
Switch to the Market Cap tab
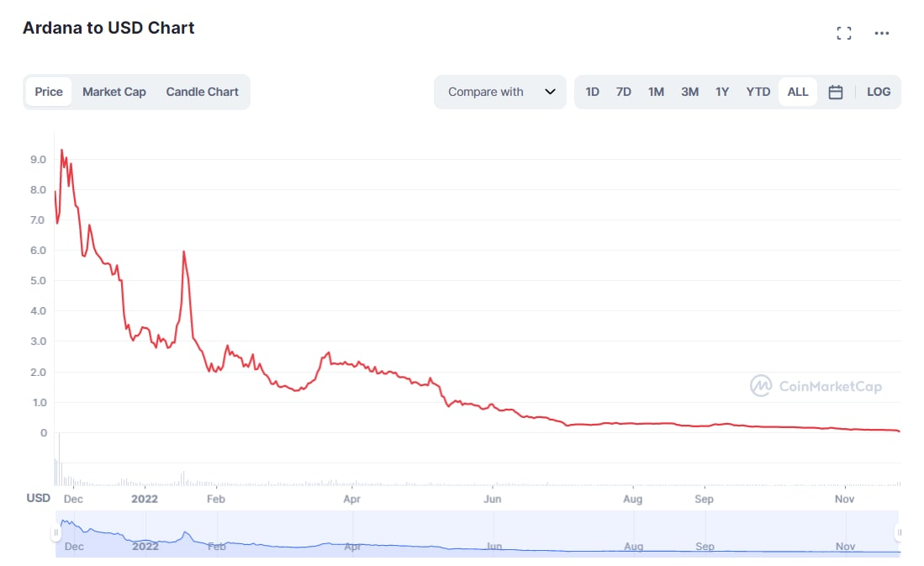[x=114, y=92]
